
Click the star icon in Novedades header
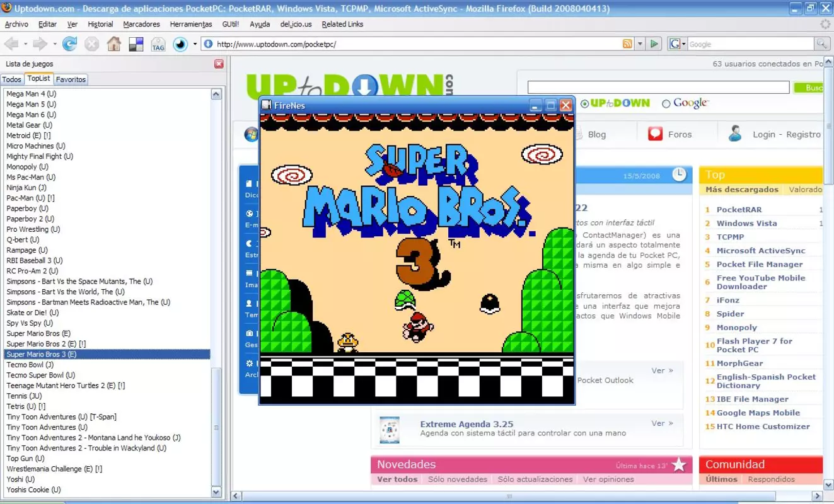point(679,465)
